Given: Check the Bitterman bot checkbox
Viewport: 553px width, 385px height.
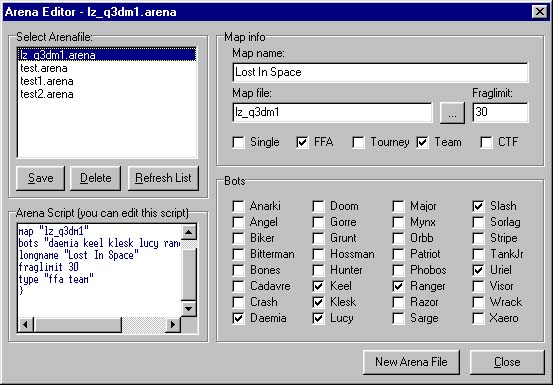Looking at the screenshot, I should click(238, 254).
